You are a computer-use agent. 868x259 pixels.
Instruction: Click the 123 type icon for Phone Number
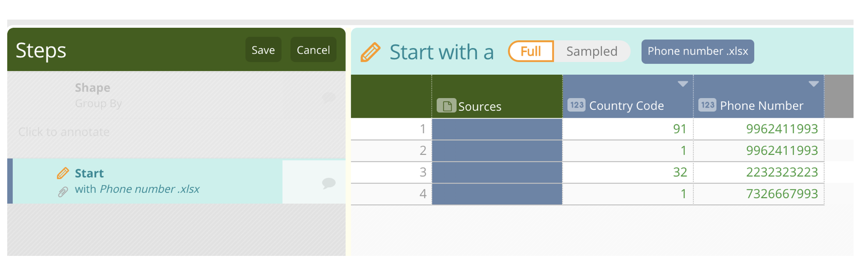[707, 105]
